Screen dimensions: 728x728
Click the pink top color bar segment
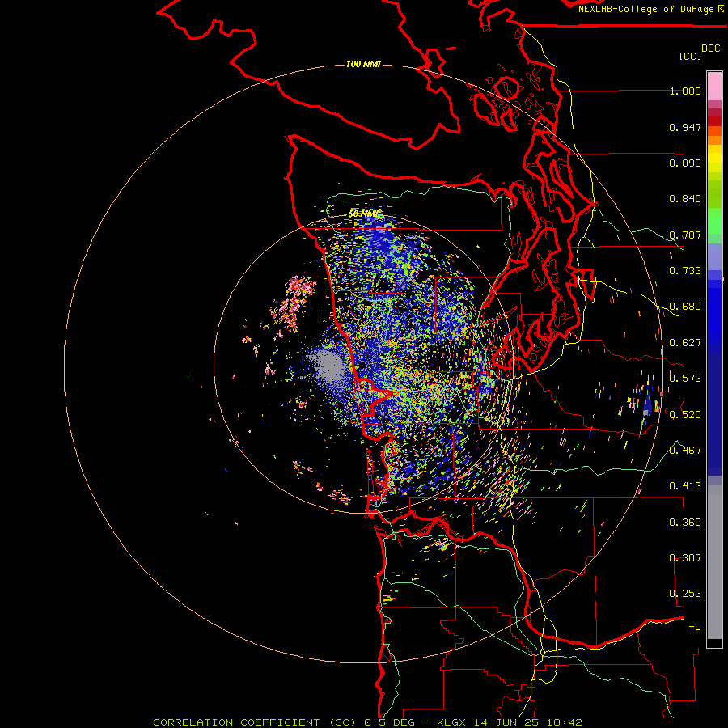coord(714,86)
